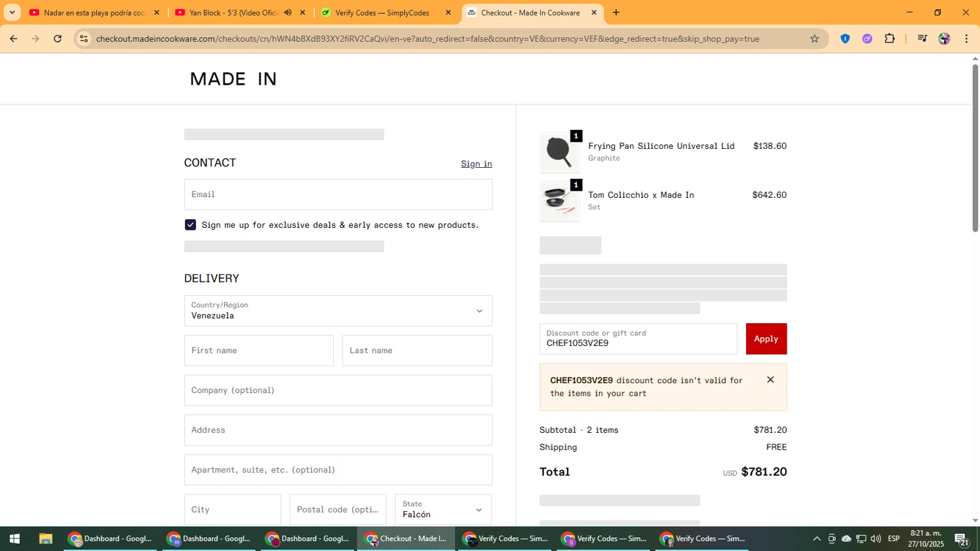The image size is (980, 551).
Task: Switch ESP keyboard language indicator
Action: pyautogui.click(x=893, y=539)
